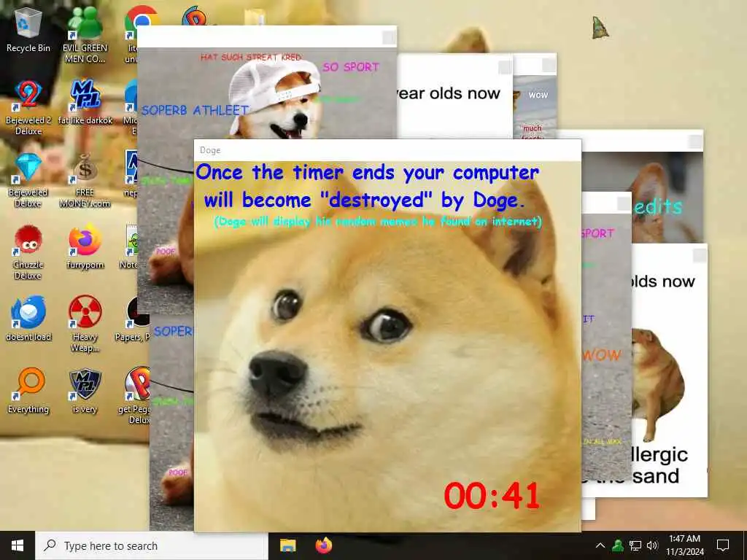Screen dimensions: 747x560
Task: Open the clock showing 1:47 AM
Action: click(x=684, y=545)
